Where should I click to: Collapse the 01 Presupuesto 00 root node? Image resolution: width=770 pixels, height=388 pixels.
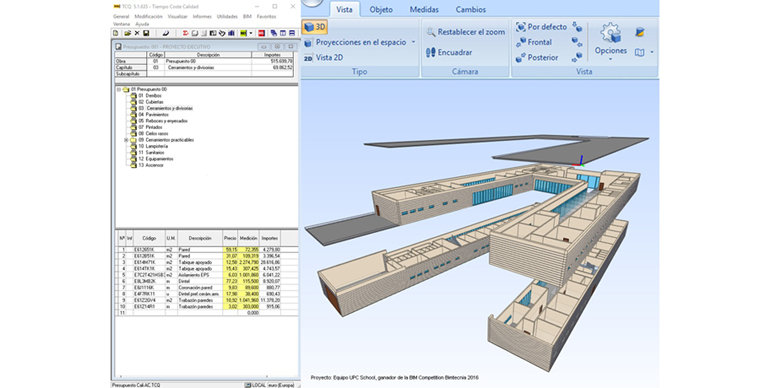[x=119, y=89]
